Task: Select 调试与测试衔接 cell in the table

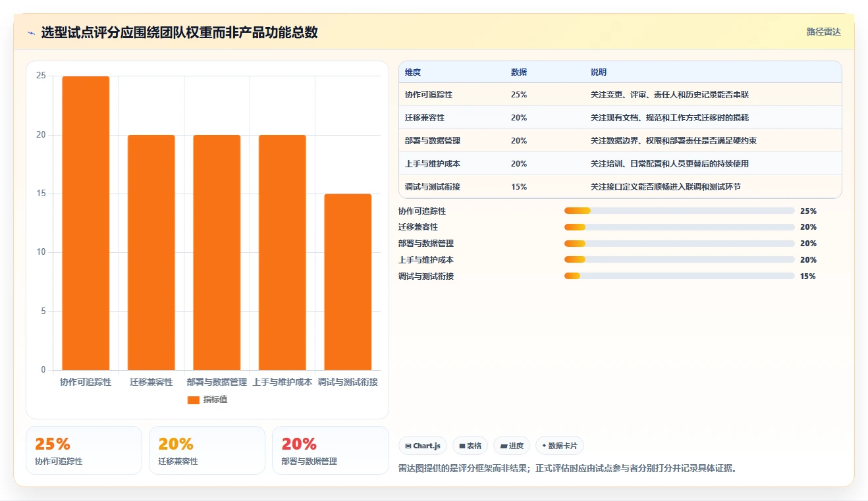Action: [x=433, y=187]
